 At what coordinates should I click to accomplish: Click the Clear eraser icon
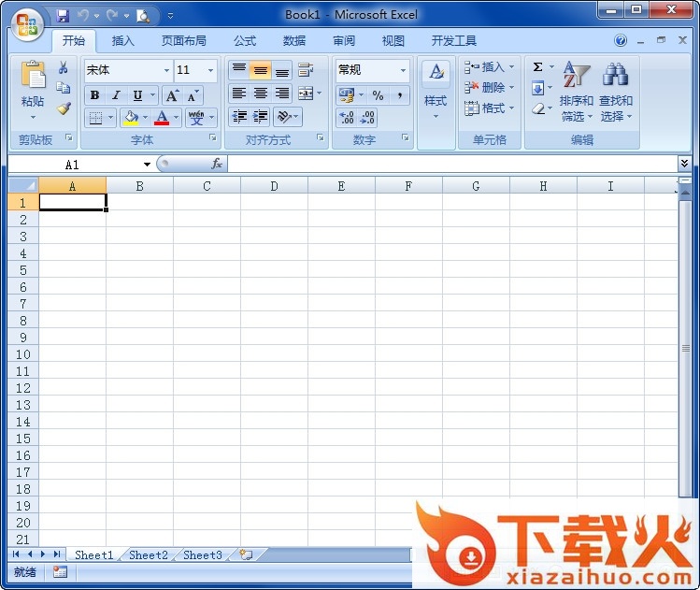coord(539,108)
